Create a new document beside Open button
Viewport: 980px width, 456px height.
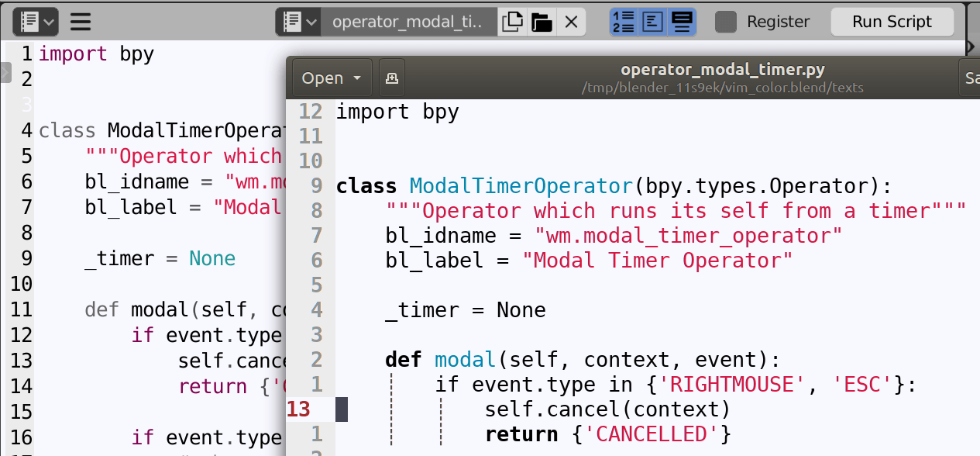pyautogui.click(x=391, y=78)
